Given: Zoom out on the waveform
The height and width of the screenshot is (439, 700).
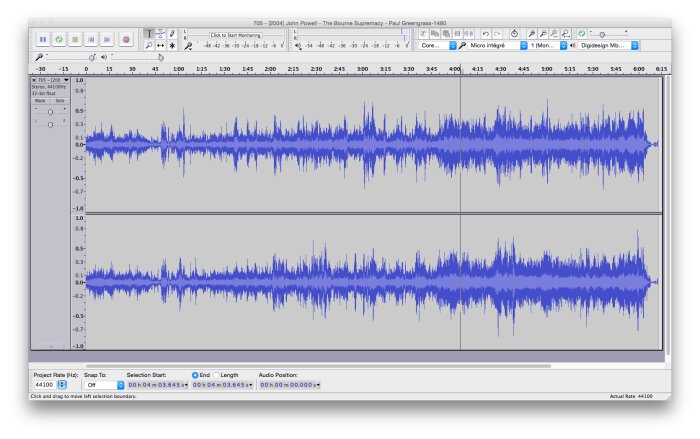Looking at the screenshot, I should click(543, 33).
